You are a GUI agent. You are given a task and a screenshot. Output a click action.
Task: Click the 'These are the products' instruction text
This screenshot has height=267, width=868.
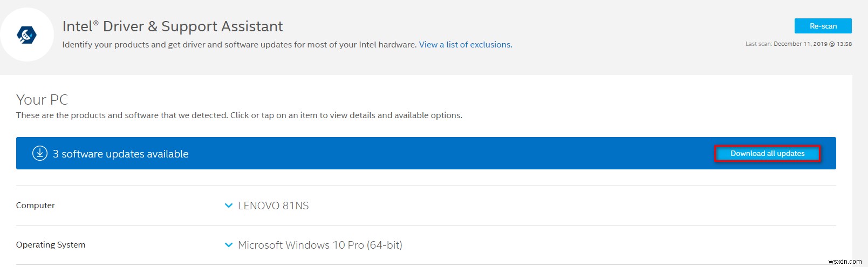[x=239, y=115]
